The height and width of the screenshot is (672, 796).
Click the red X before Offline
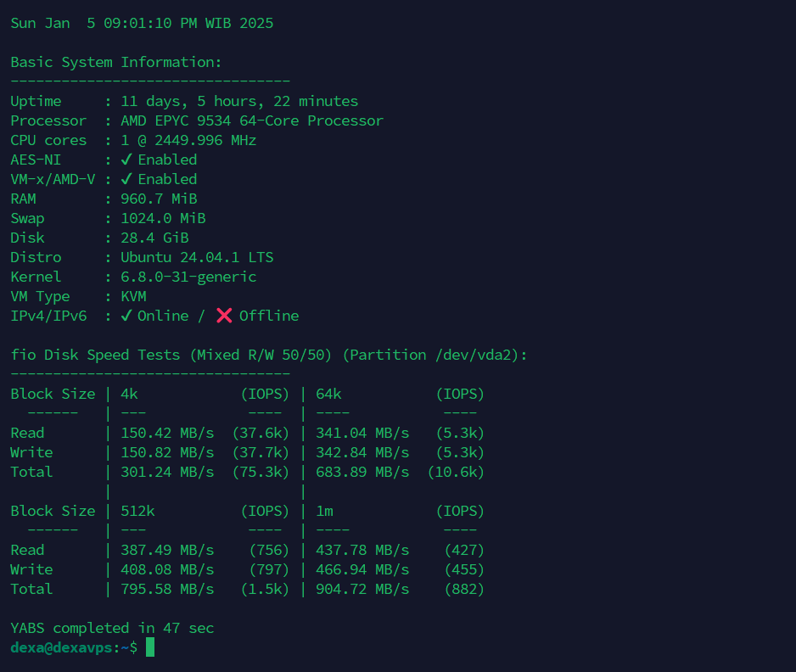coord(224,316)
